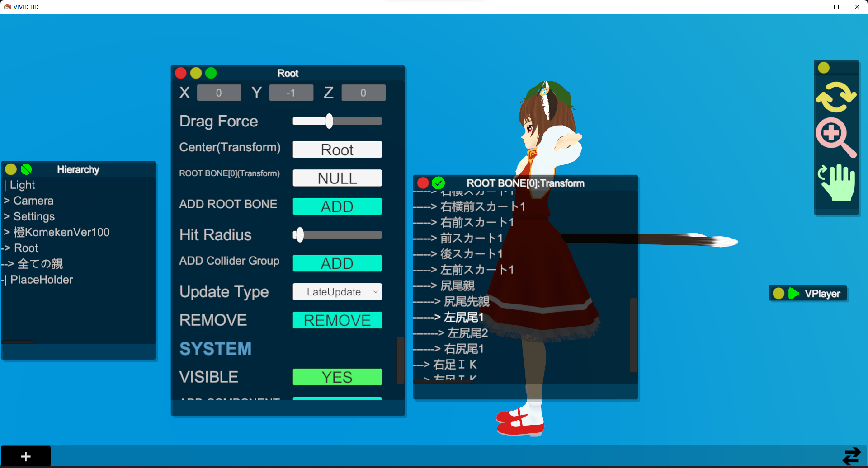Confirm with green check in ROOT BONE panel
868x468 pixels.
pos(438,183)
